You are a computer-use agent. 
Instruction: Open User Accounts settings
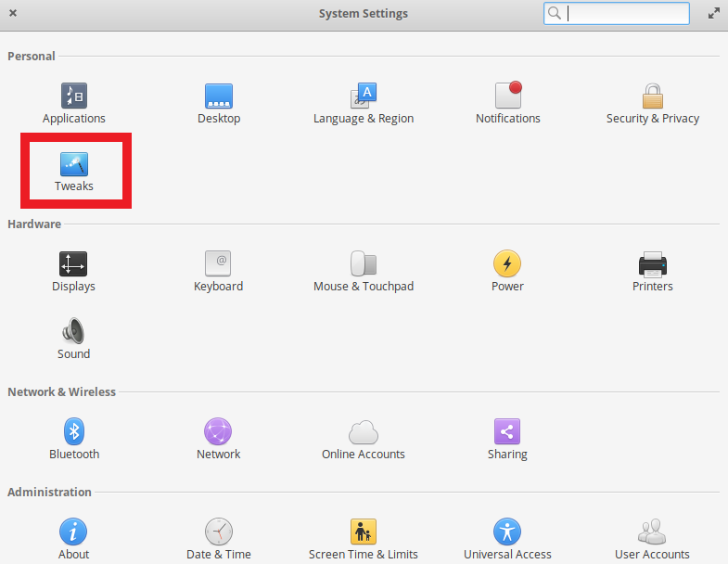point(652,539)
